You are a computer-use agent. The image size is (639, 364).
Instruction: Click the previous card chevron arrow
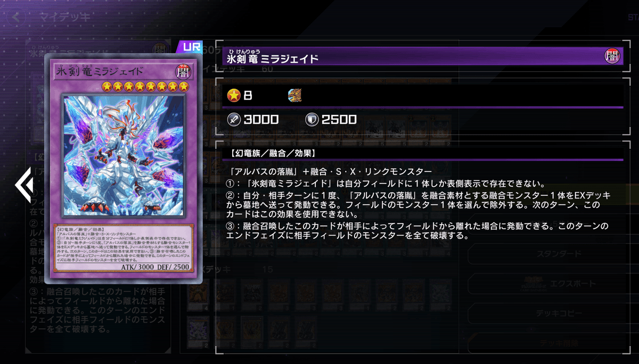[25, 183]
